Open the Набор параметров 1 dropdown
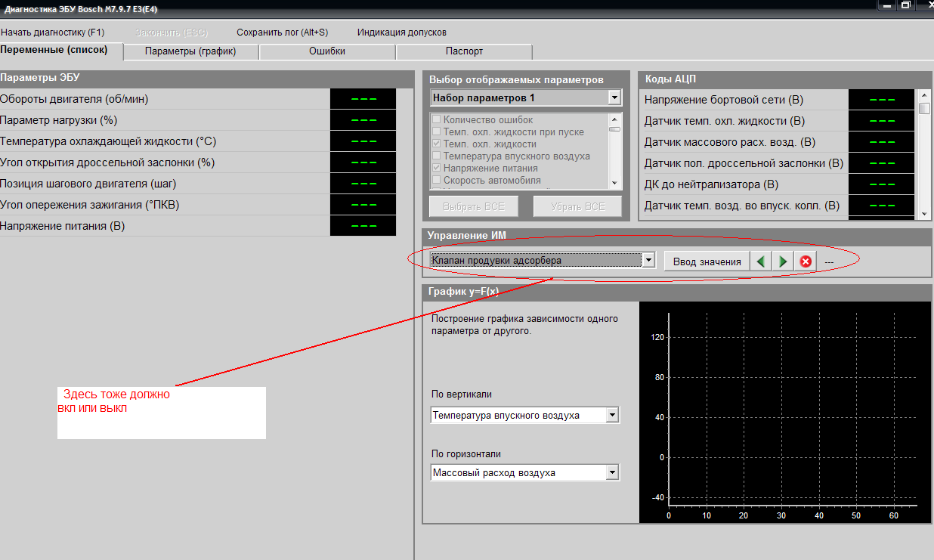 [x=614, y=98]
